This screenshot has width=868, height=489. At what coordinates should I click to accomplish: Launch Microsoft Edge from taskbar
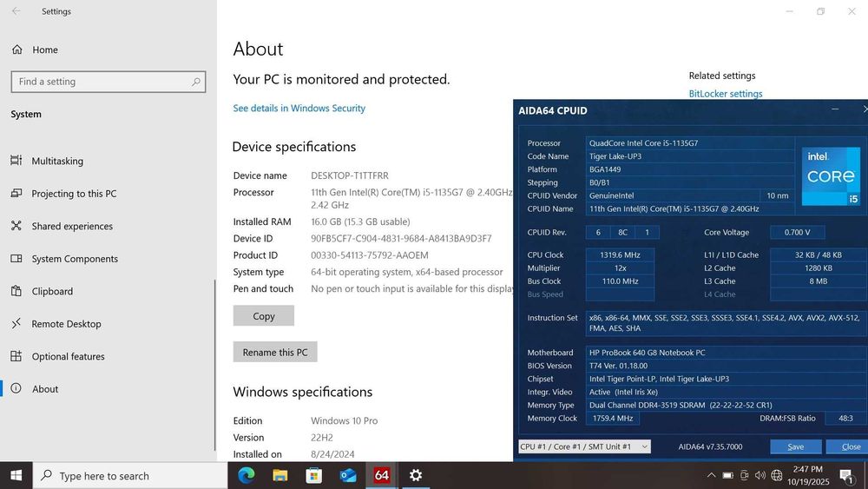coord(247,475)
